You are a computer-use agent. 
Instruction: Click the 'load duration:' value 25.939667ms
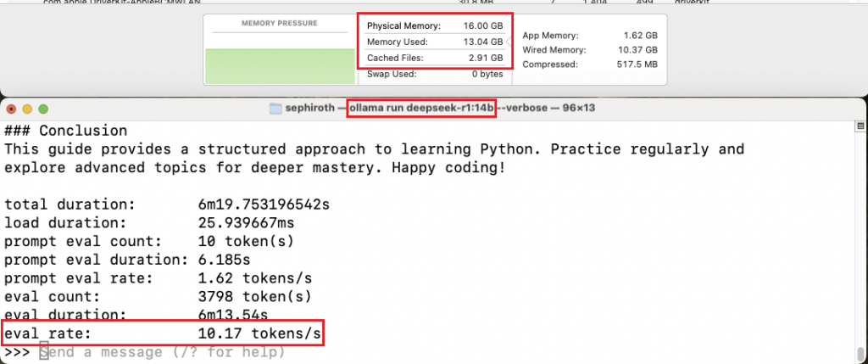pyautogui.click(x=246, y=222)
